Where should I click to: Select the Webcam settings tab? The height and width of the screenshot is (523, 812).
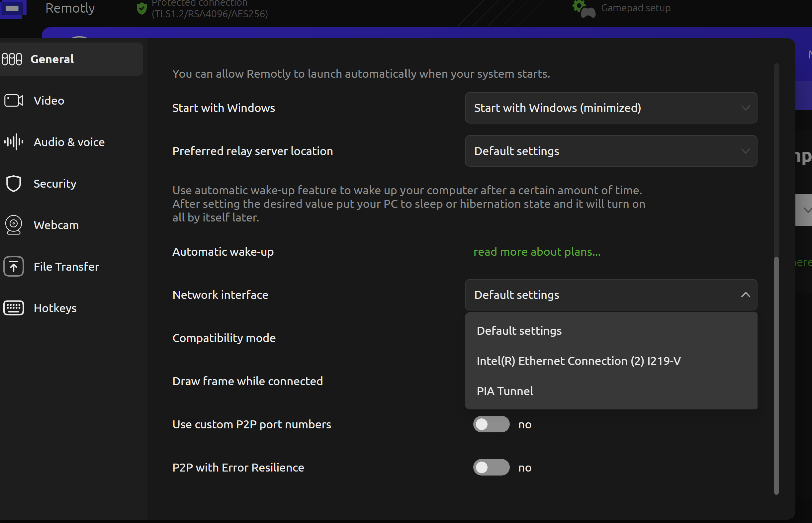tap(71, 225)
